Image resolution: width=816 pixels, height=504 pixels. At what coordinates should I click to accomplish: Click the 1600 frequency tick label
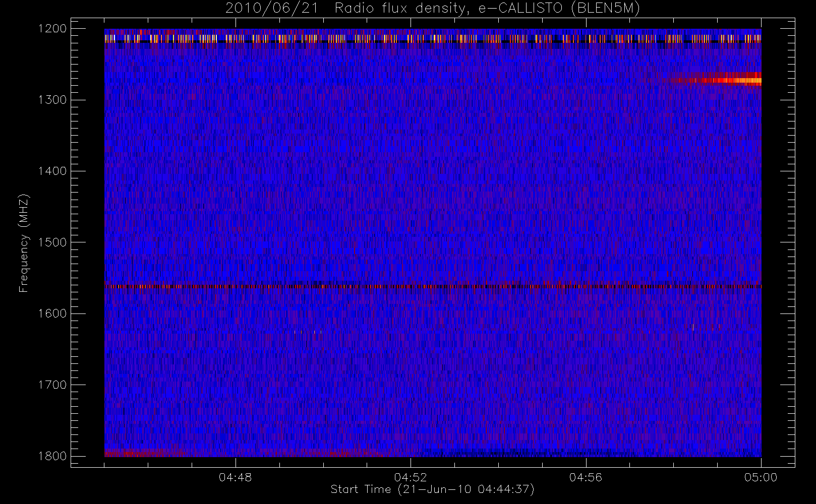click(52, 313)
